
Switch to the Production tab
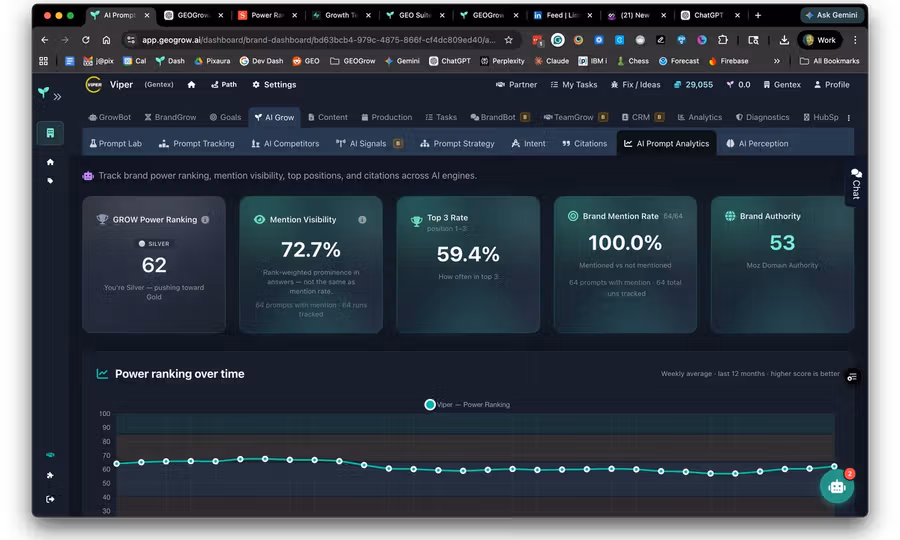coord(386,117)
